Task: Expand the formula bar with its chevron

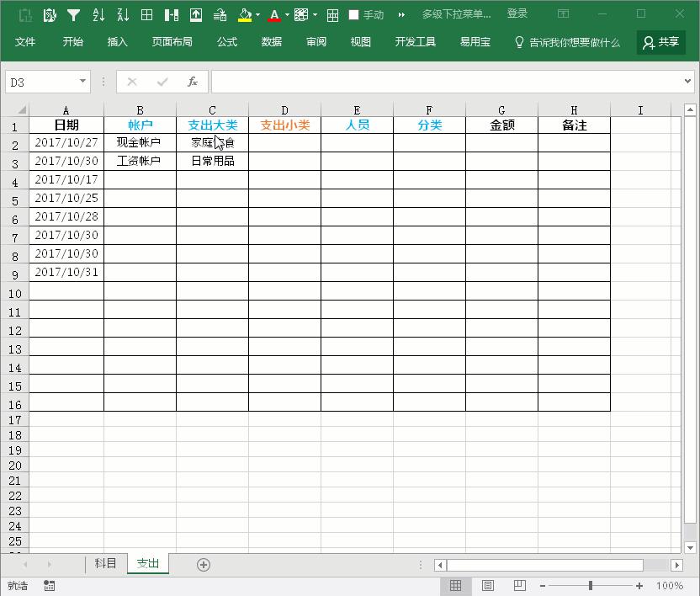Action: [689, 82]
